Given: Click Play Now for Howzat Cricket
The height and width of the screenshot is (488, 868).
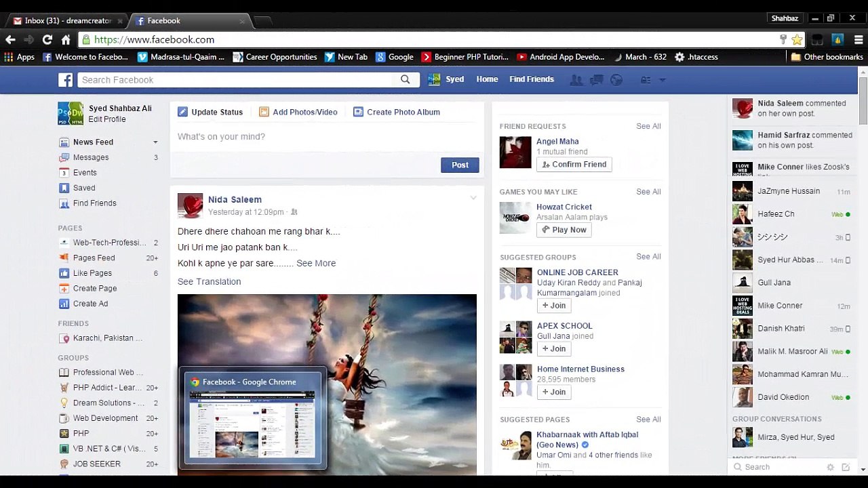Looking at the screenshot, I should (564, 230).
